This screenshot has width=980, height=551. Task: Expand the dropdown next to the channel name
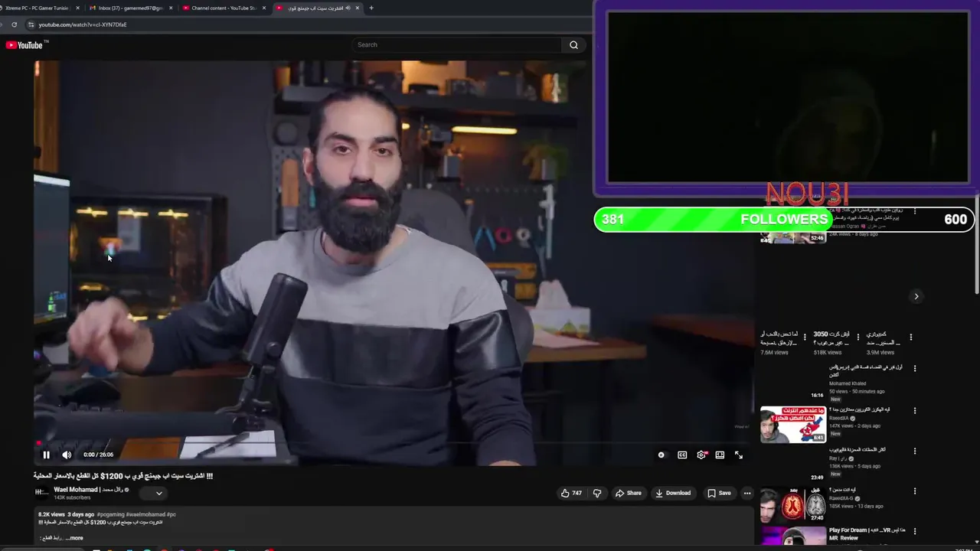[x=159, y=493]
